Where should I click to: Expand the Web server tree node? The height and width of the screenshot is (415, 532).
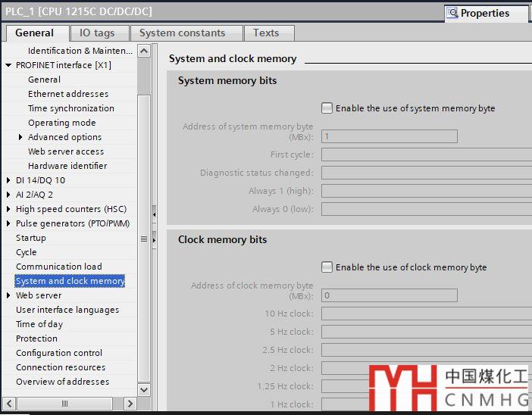coord(8,295)
